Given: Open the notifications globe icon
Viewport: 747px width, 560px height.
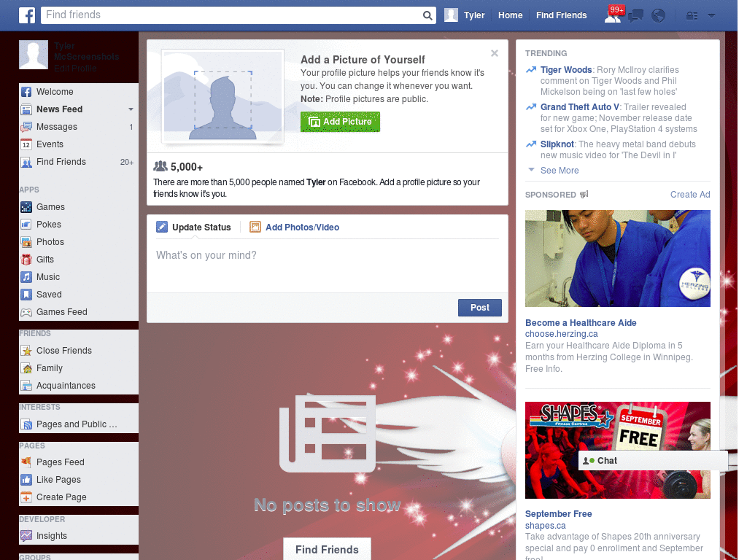Looking at the screenshot, I should click(658, 16).
